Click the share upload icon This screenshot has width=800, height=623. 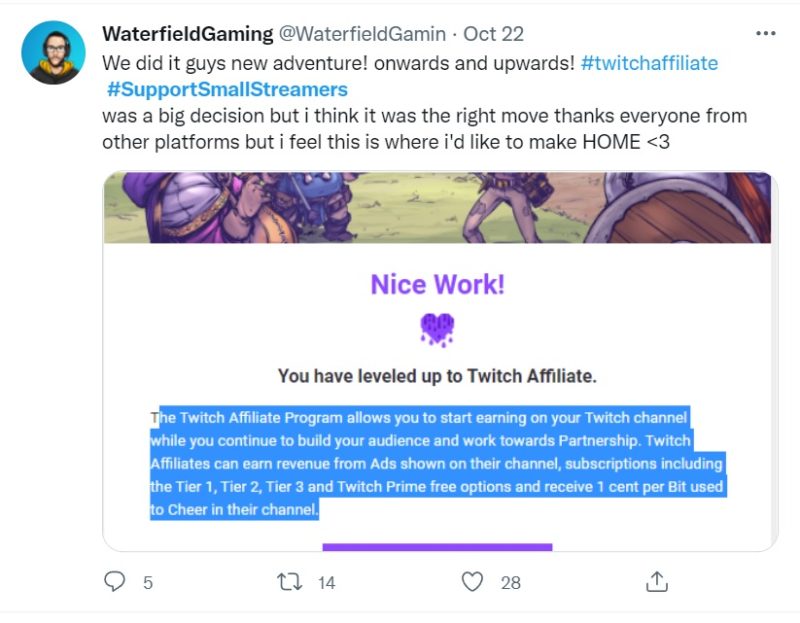[657, 581]
